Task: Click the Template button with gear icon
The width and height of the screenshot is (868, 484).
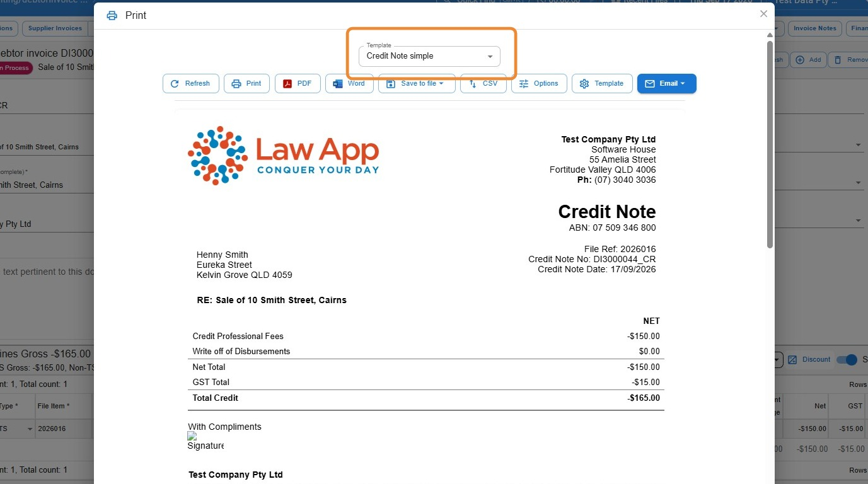Action: click(x=602, y=83)
